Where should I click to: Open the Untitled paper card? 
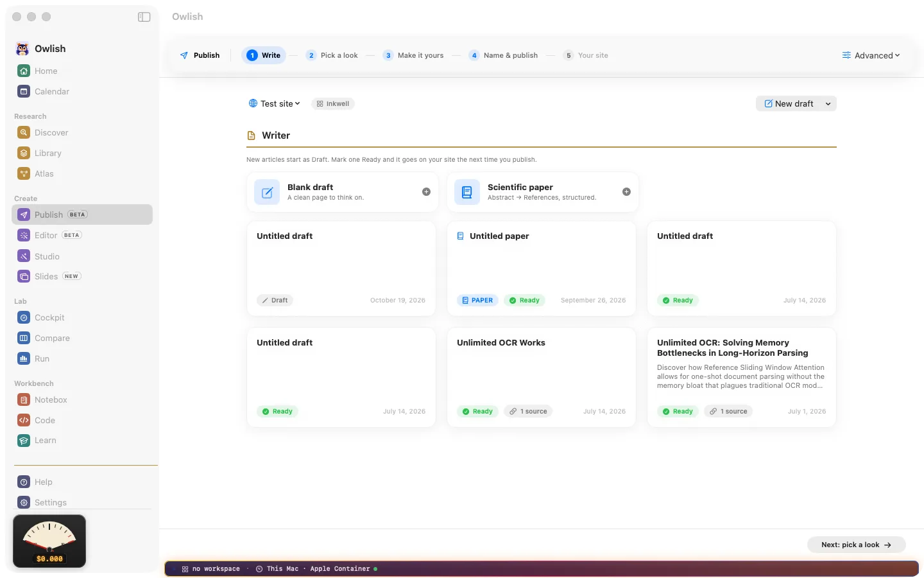(x=542, y=268)
